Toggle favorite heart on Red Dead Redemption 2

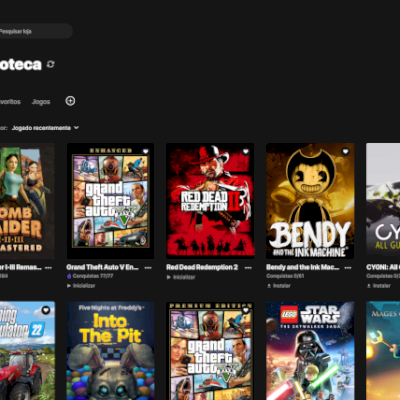[x=245, y=151]
